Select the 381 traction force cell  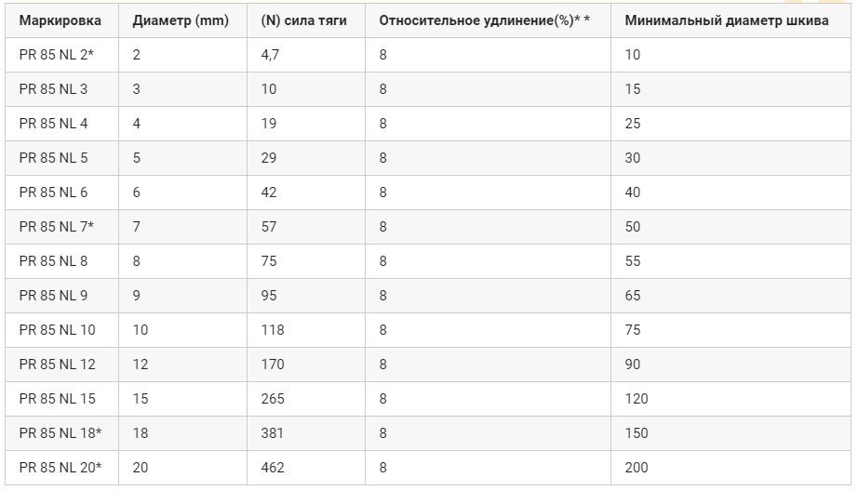tap(306, 433)
